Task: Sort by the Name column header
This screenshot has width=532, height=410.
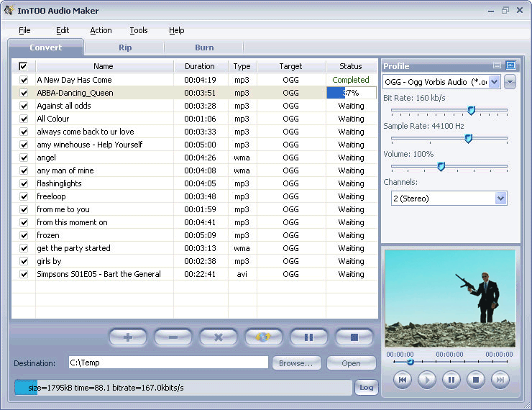Action: point(104,66)
